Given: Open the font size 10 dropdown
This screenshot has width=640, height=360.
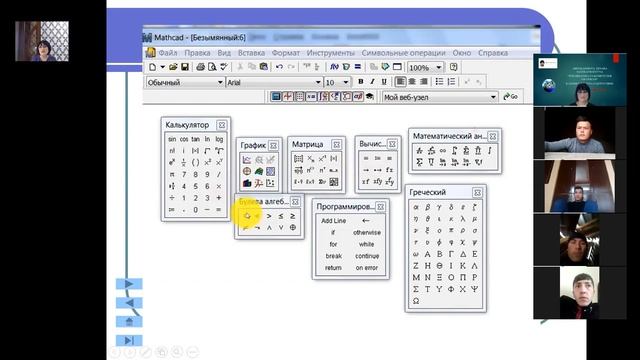Looking at the screenshot, I should [x=346, y=82].
